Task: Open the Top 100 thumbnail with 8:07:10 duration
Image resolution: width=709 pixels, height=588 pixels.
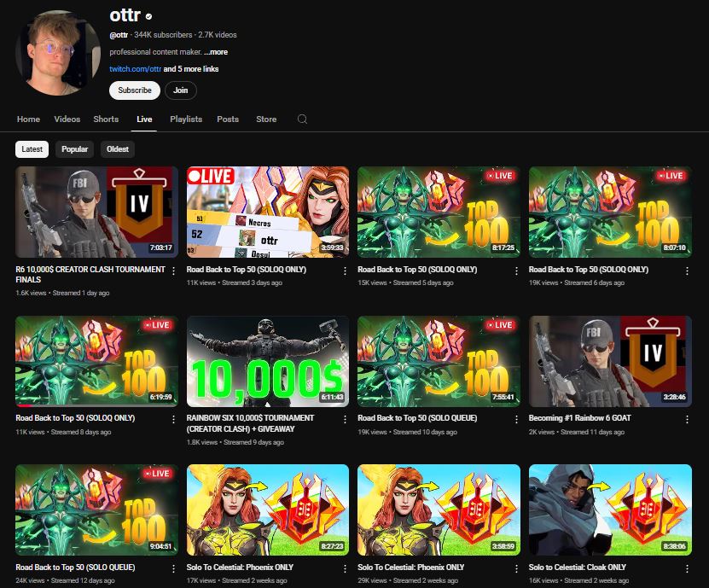Action: 610,212
